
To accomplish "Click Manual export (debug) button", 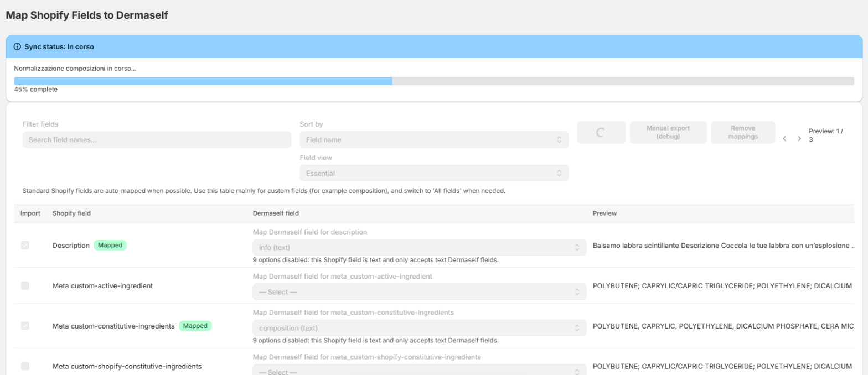I will click(x=668, y=132).
